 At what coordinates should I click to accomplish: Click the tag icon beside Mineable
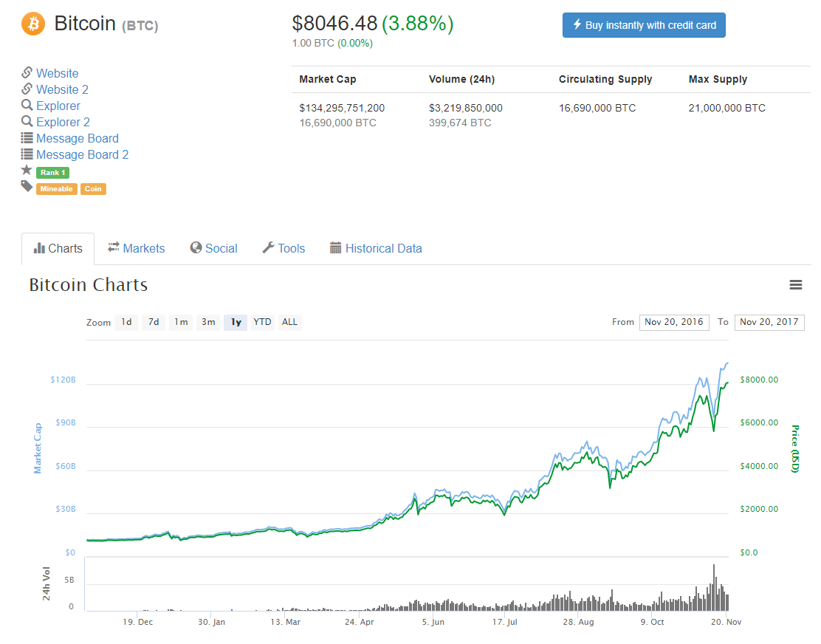(27, 187)
